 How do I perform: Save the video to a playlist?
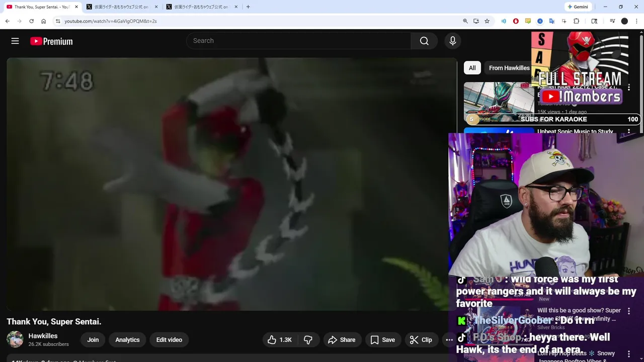(x=382, y=340)
